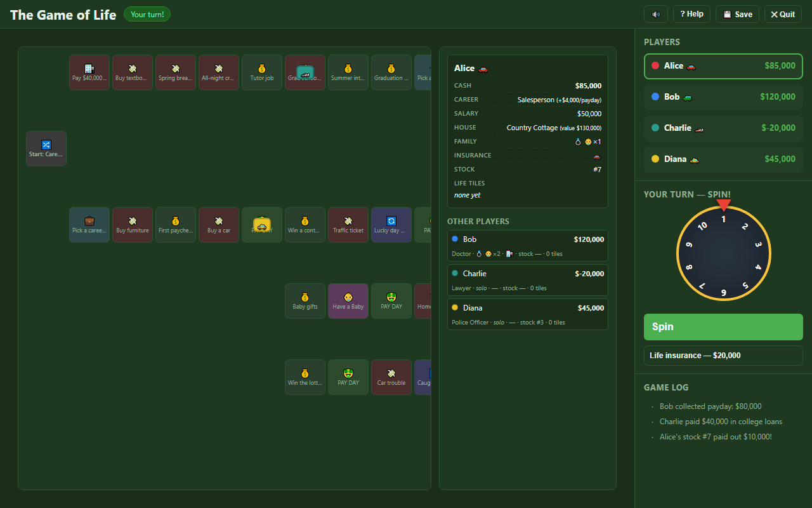Select the Win the lottery tile icon
Viewport: 812px width, 508px height.
305,373
